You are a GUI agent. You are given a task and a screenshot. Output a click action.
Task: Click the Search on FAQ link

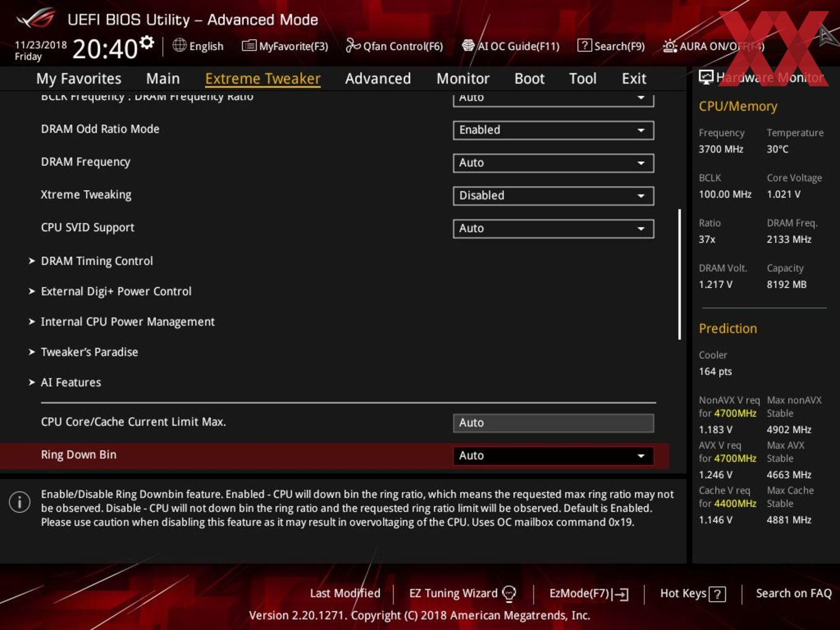click(794, 594)
